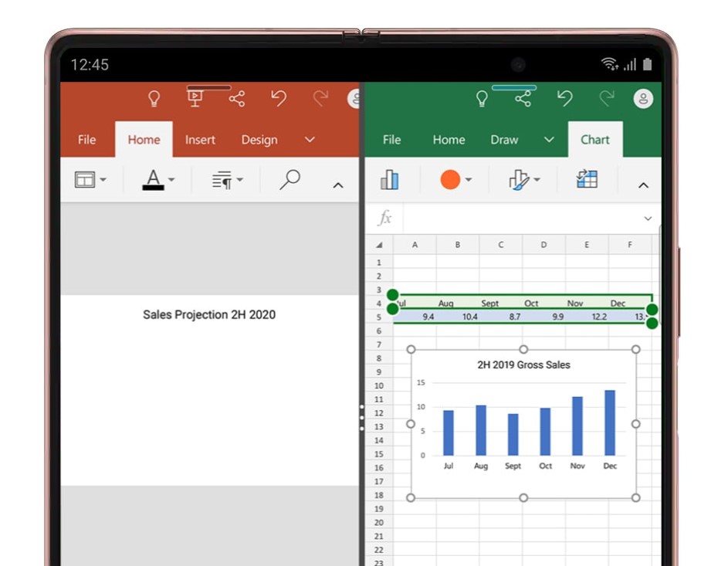Select the slide title Sales Projection 2H 2020

tap(209, 314)
